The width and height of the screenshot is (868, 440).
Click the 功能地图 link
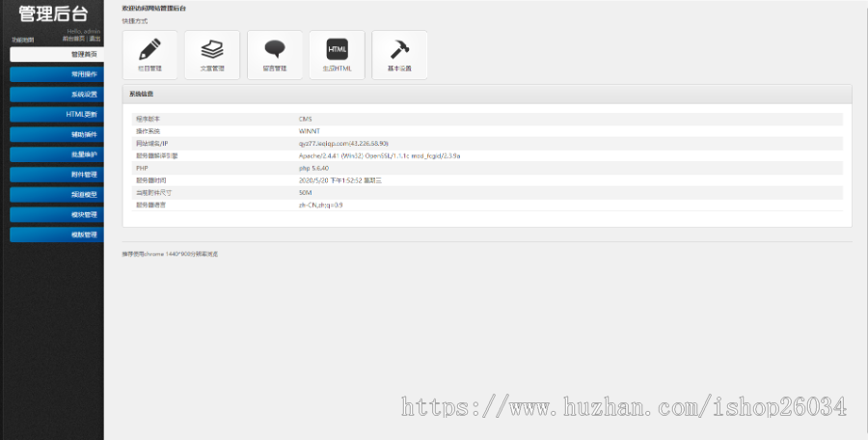click(x=23, y=40)
